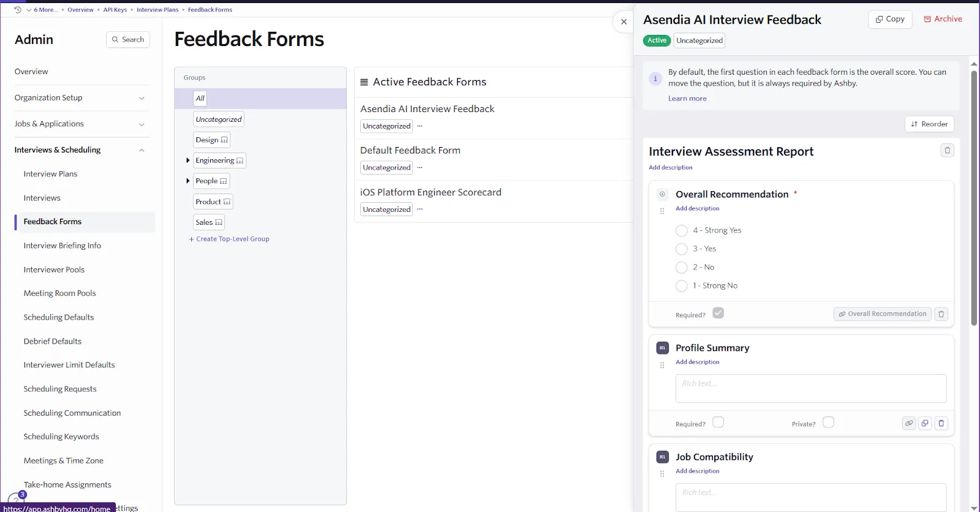Select the '3 - Yes' radio option
This screenshot has width=980, height=512.
[x=681, y=249]
